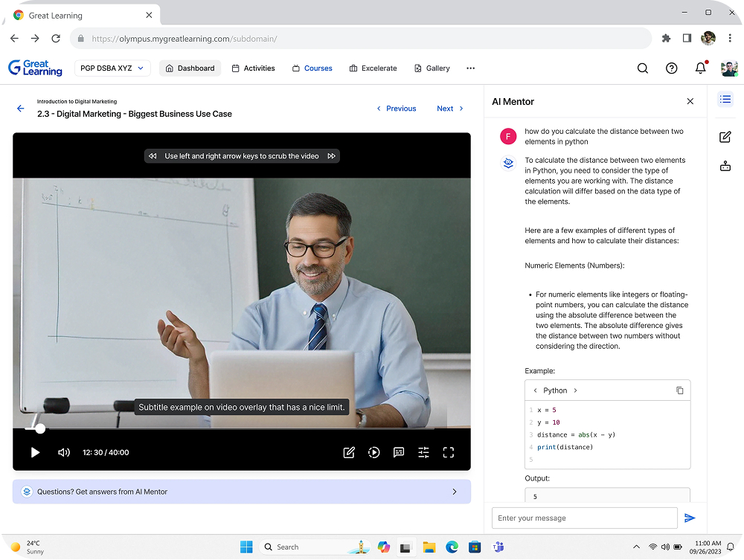
Task: Click the help question mark icon
Action: point(672,68)
